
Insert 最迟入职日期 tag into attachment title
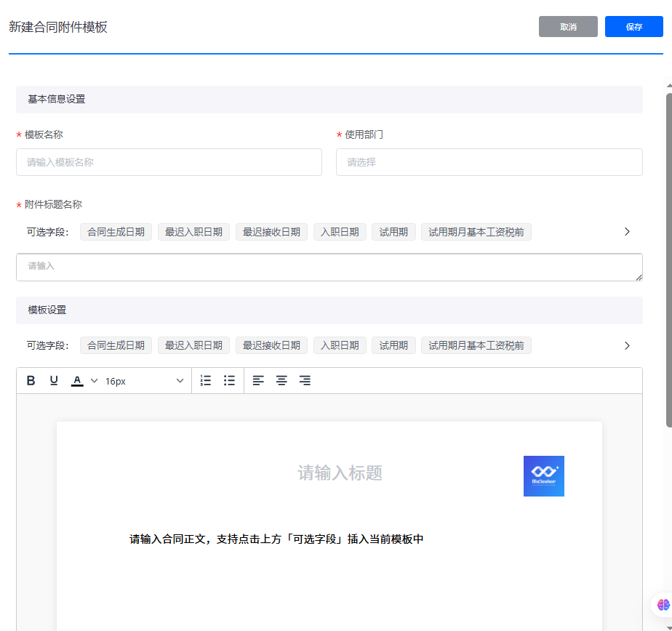pos(193,232)
